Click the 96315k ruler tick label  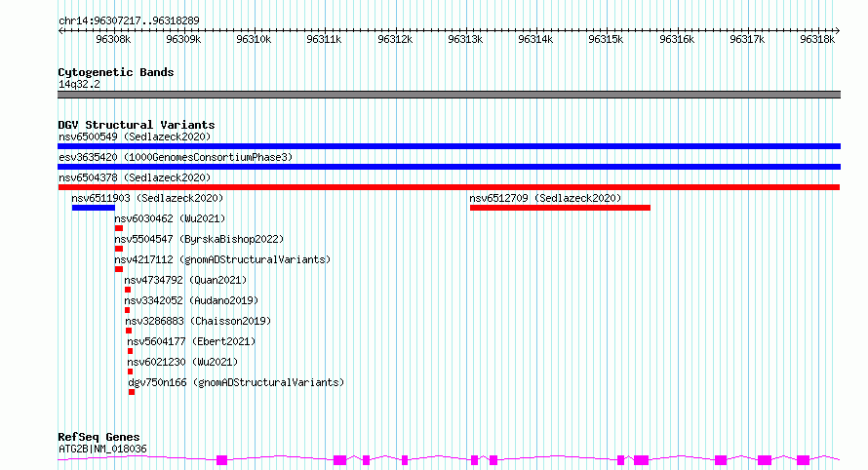607,39
